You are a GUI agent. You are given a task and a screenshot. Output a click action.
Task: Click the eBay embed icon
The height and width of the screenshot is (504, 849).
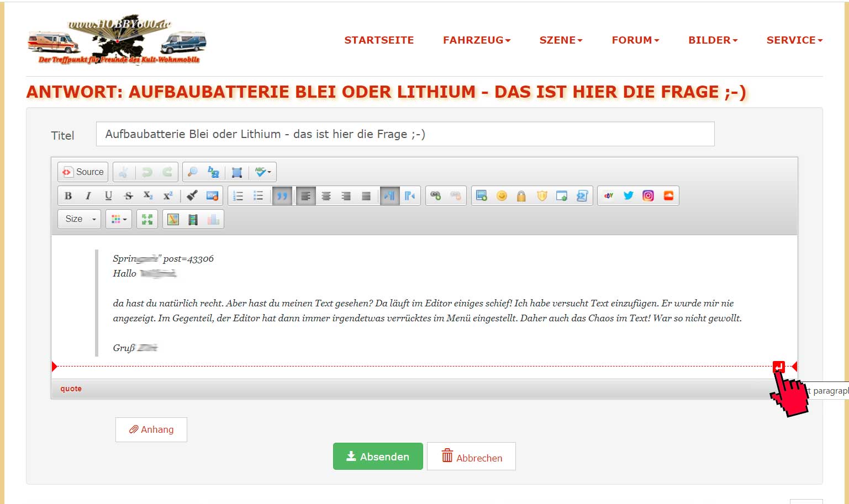pos(608,196)
